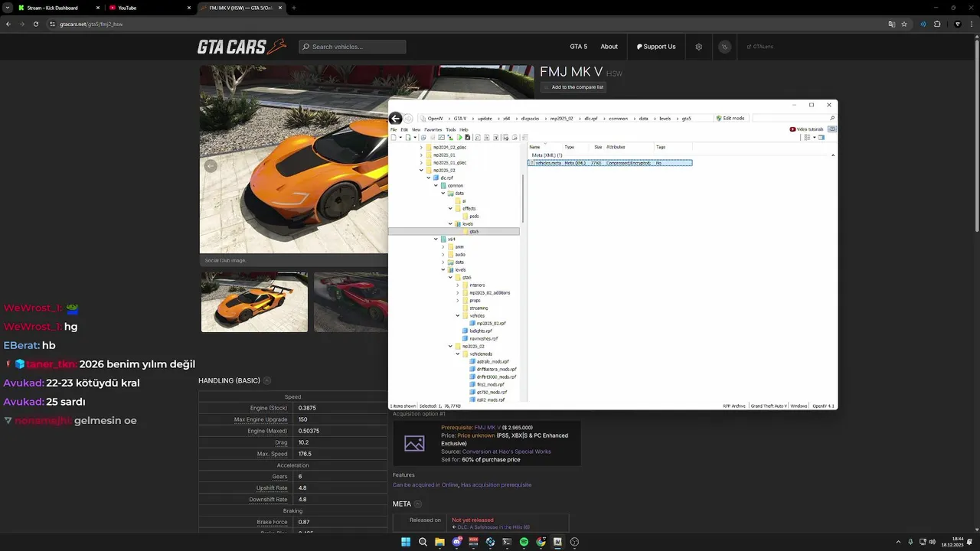This screenshot has width=980, height=551.
Task: Sort by the Tags column header
Action: pyautogui.click(x=660, y=147)
